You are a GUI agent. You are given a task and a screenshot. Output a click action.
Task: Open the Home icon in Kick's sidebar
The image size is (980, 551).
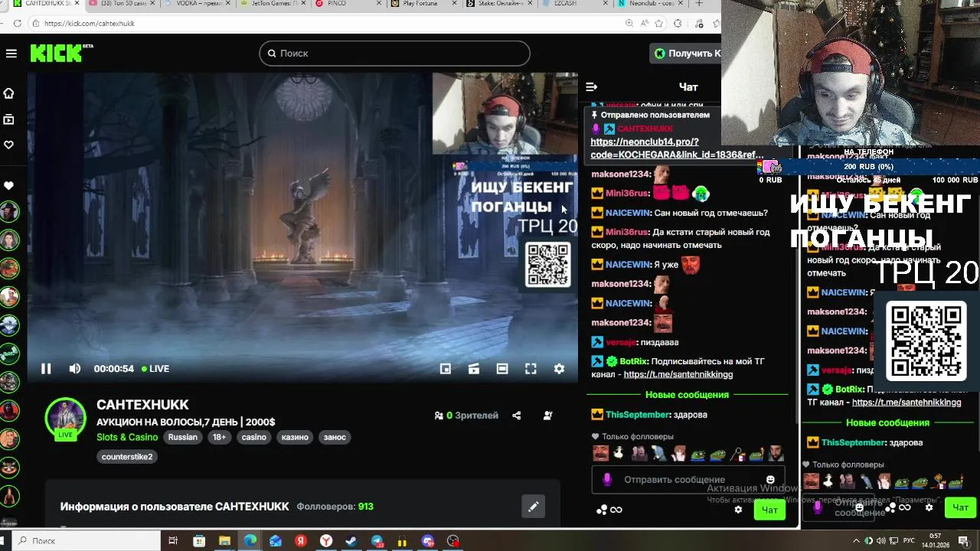(x=9, y=93)
